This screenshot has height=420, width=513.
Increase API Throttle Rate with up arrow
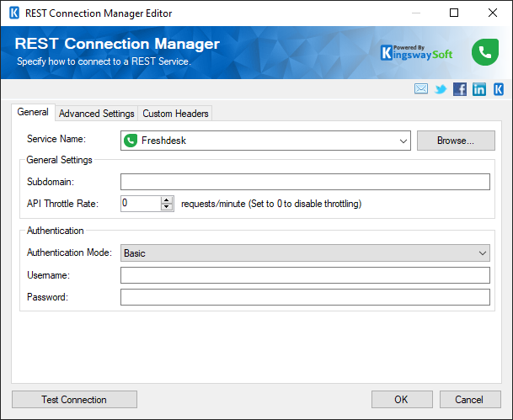click(x=167, y=199)
